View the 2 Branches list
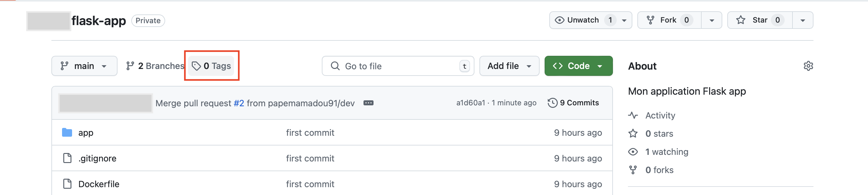This screenshot has height=195, width=868. click(x=155, y=66)
